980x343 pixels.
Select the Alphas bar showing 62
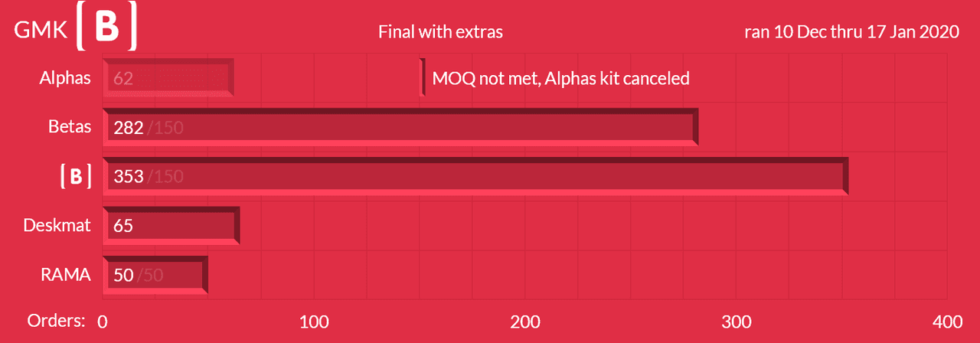click(168, 78)
